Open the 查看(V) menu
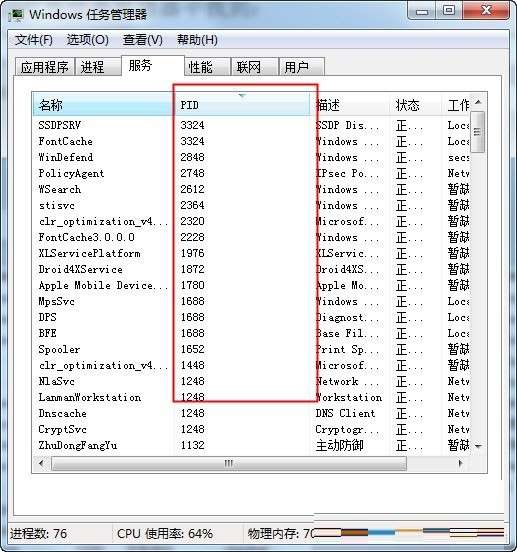517x552 pixels. pos(143,40)
